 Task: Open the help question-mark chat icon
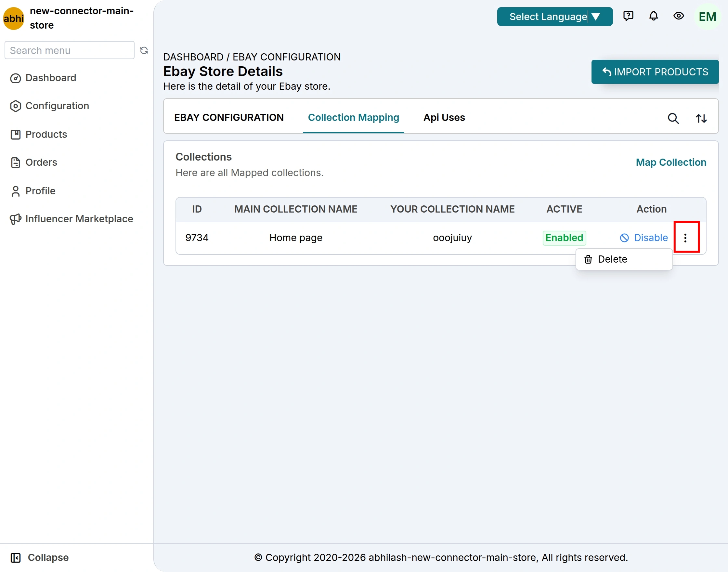[x=628, y=16]
